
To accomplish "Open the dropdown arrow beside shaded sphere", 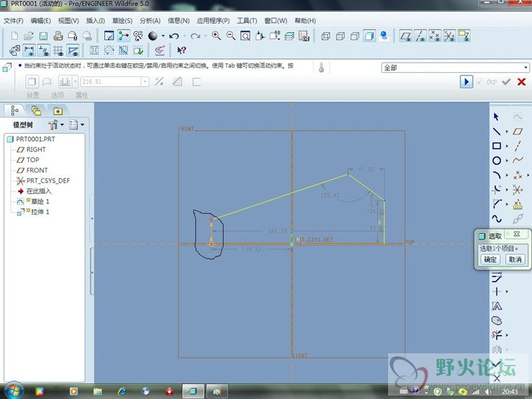I will [x=163, y=36].
